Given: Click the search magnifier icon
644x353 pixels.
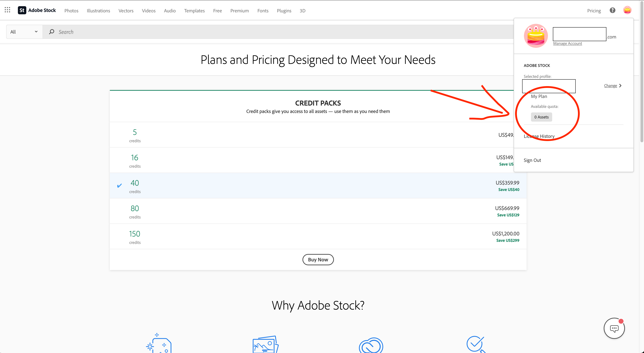Looking at the screenshot, I should click(x=52, y=32).
